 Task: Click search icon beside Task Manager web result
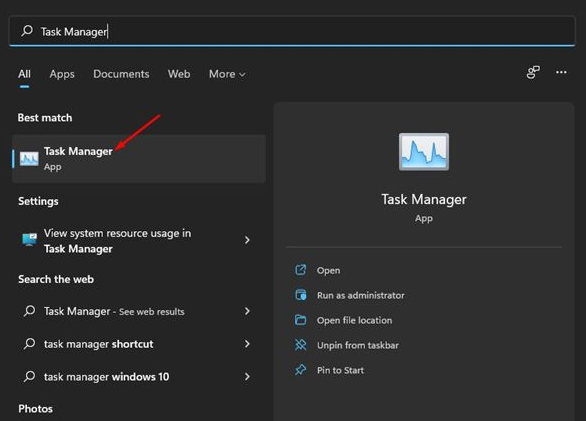click(29, 311)
